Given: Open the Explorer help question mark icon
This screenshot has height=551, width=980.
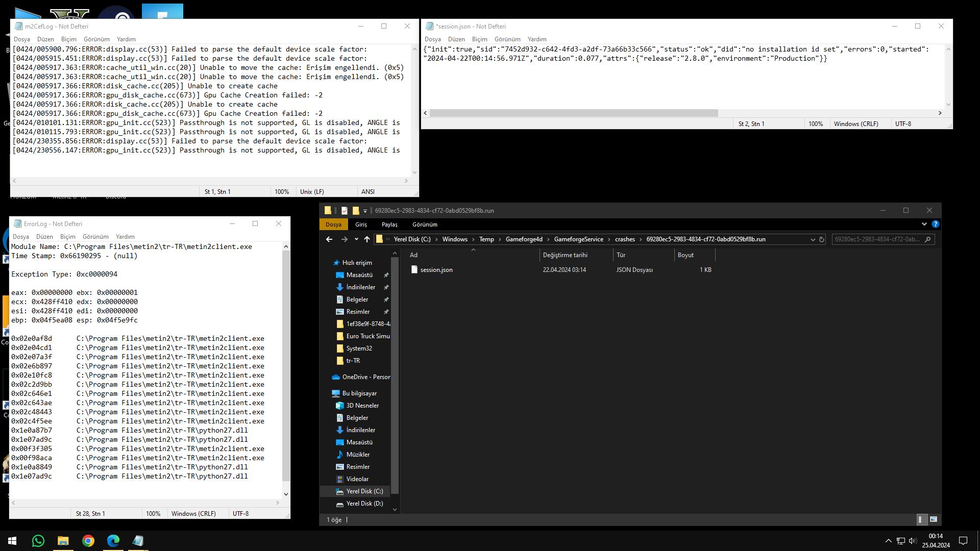Looking at the screenshot, I should click(x=935, y=224).
